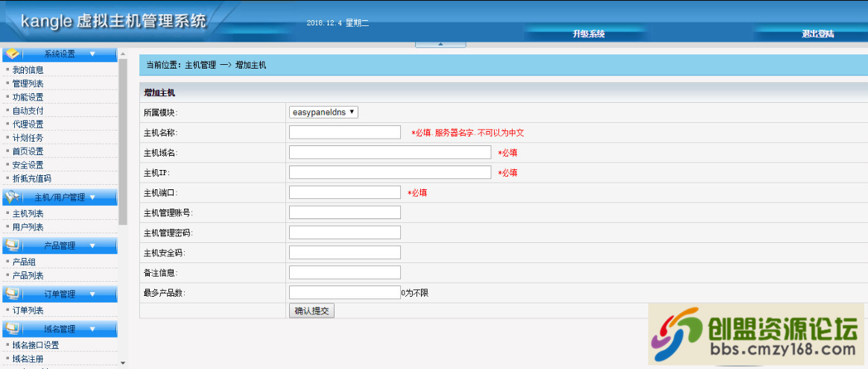The width and height of the screenshot is (868, 369).
Task: Click the kangle 虚拟主机管理系统 title
Action: tap(113, 21)
